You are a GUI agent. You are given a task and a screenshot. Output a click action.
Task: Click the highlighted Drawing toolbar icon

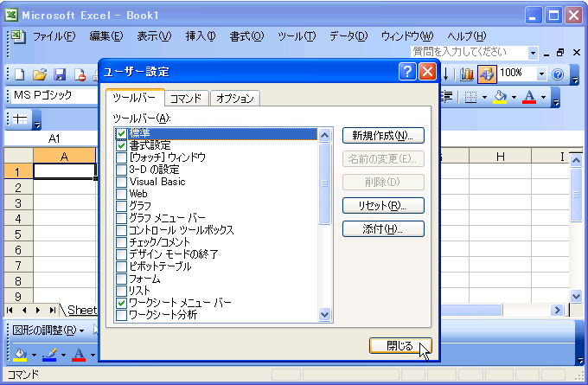[x=487, y=74]
